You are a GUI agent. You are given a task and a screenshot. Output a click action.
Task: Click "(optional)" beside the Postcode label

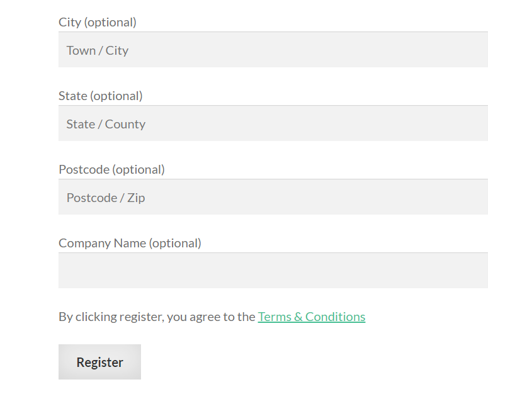[139, 169]
